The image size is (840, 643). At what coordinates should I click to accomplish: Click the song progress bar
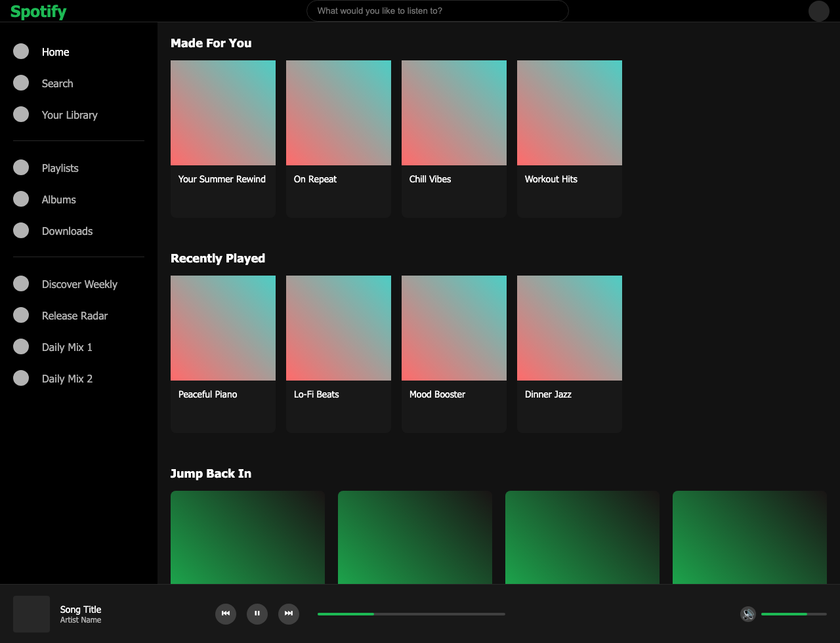click(x=411, y=614)
